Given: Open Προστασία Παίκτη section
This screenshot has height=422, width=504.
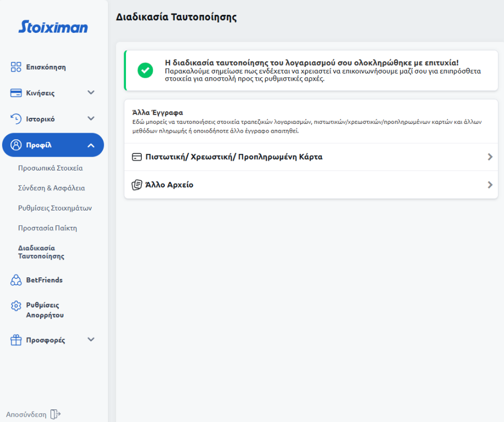Looking at the screenshot, I should (48, 228).
